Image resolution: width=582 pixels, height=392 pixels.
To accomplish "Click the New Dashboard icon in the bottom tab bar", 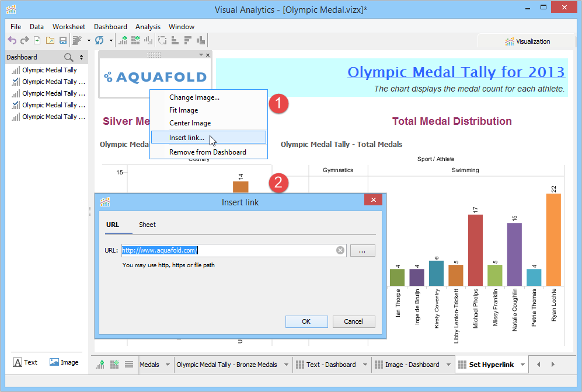I will point(114,365).
